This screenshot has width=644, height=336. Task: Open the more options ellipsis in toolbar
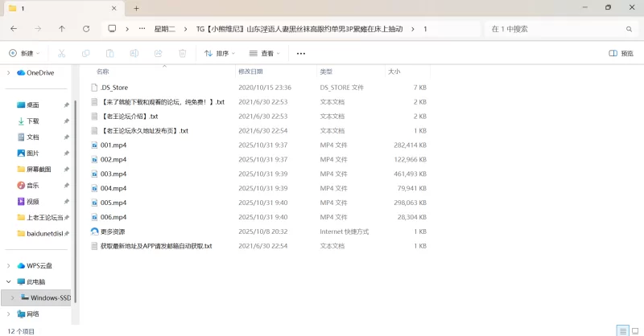(301, 53)
